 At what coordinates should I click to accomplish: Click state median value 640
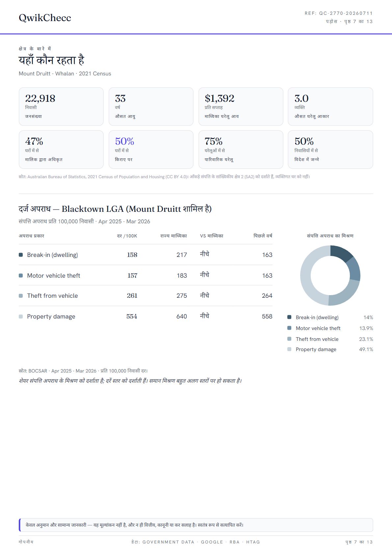coord(182,317)
